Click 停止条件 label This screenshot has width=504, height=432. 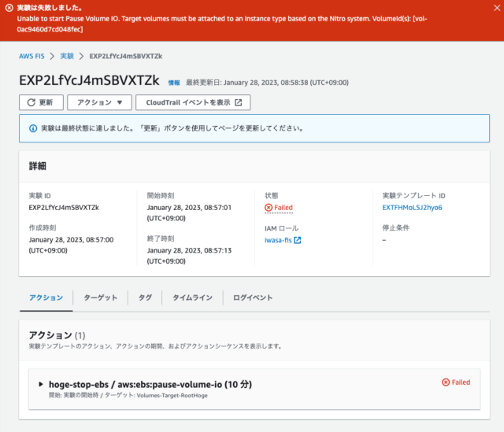[x=395, y=227]
